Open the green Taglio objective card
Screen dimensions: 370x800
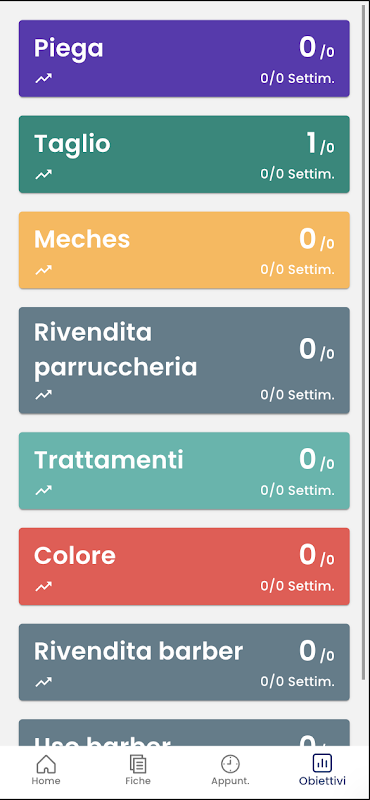click(x=184, y=154)
